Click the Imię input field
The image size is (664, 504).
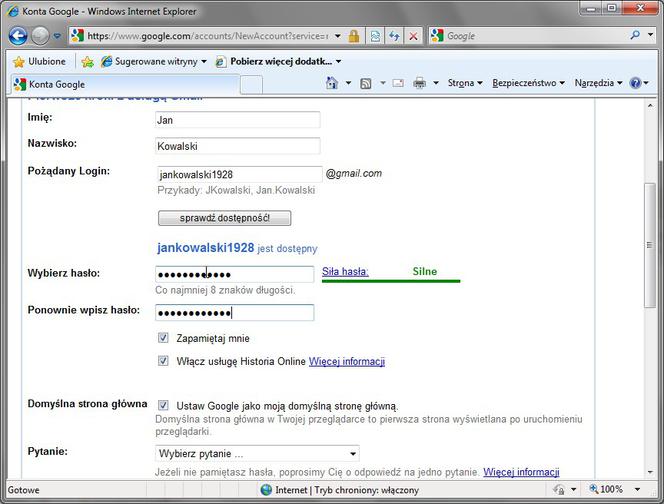point(238,119)
